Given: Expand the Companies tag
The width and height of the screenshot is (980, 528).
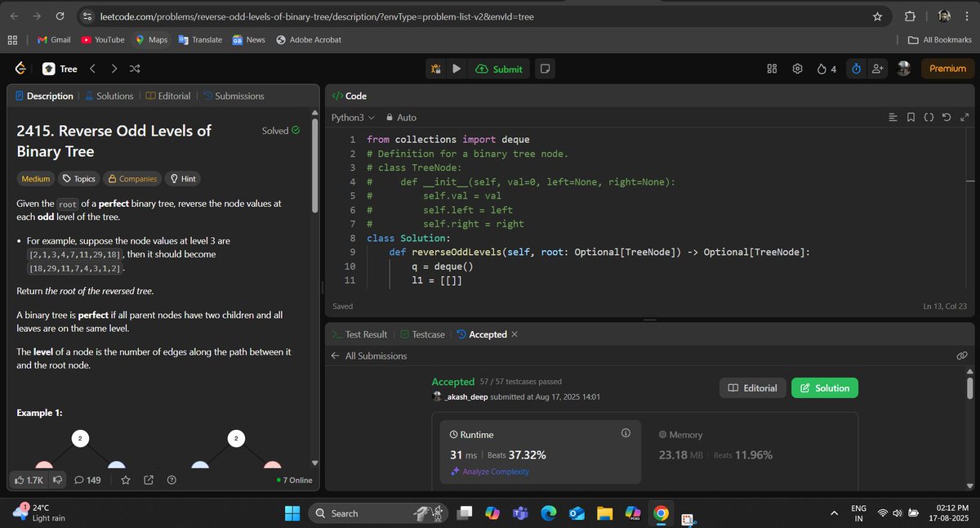Looking at the screenshot, I should coord(132,178).
